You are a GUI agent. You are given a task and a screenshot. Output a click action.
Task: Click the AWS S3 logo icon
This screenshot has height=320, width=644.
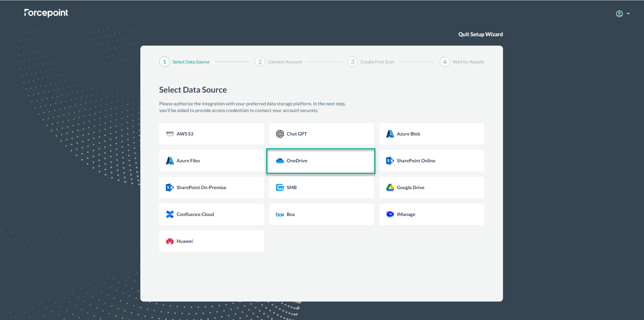[170, 134]
